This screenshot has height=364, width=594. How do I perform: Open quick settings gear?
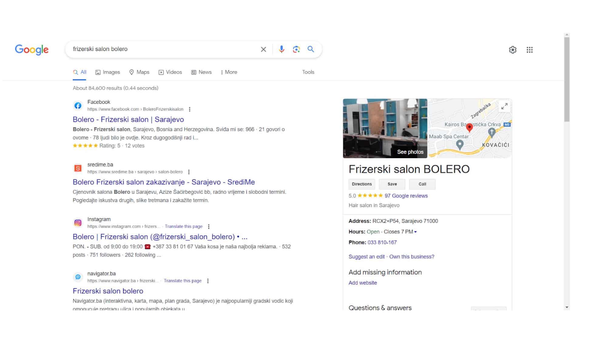pyautogui.click(x=513, y=50)
